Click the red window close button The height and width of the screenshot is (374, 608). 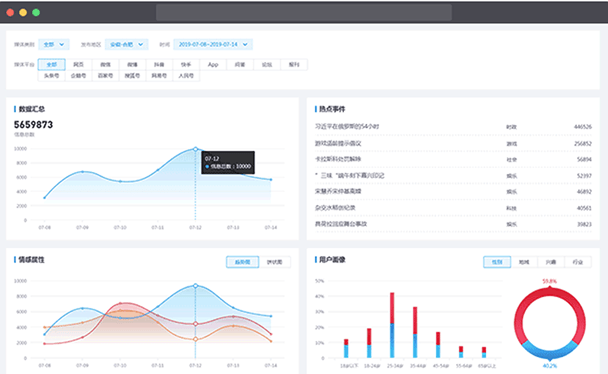(10, 12)
